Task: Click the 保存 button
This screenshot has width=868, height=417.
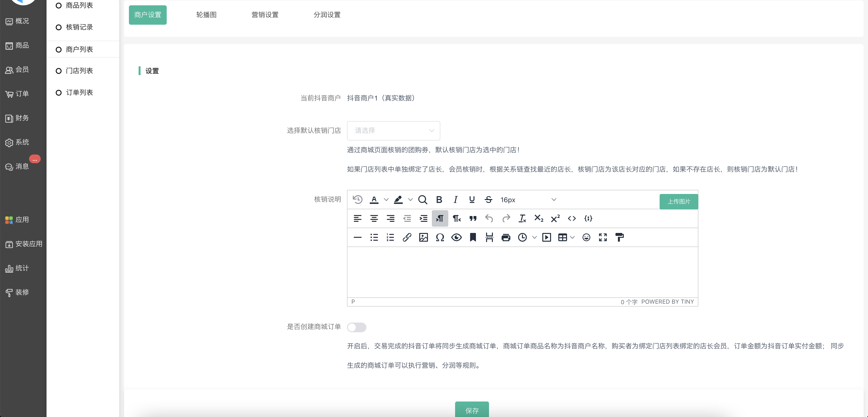Action: point(472,410)
